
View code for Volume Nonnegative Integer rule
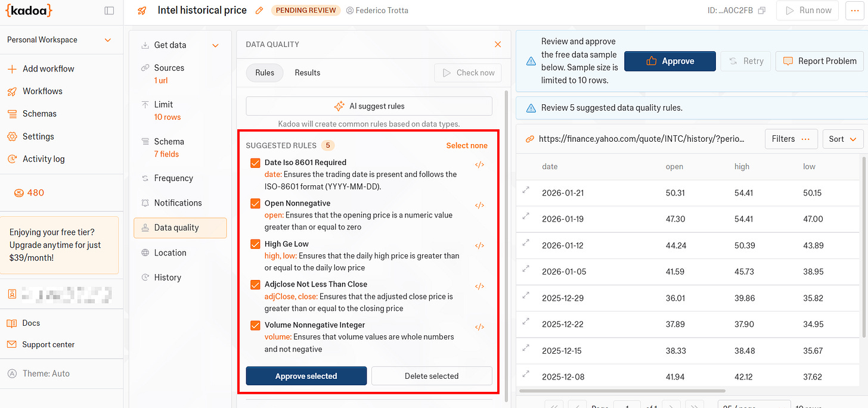pyautogui.click(x=479, y=327)
